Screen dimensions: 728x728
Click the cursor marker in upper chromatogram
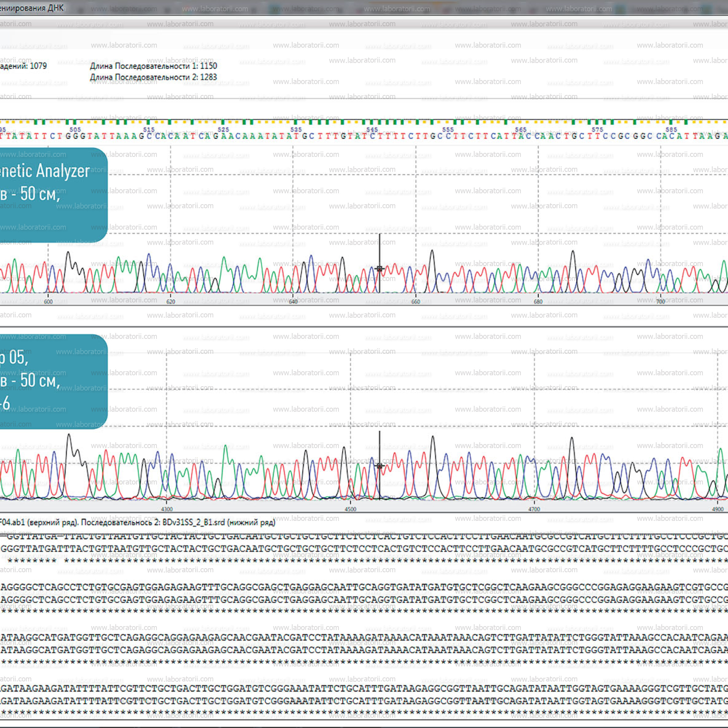point(379,268)
